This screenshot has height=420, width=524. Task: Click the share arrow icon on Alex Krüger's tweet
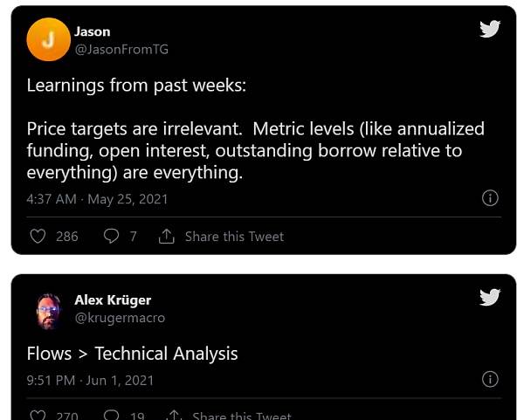[174, 416]
